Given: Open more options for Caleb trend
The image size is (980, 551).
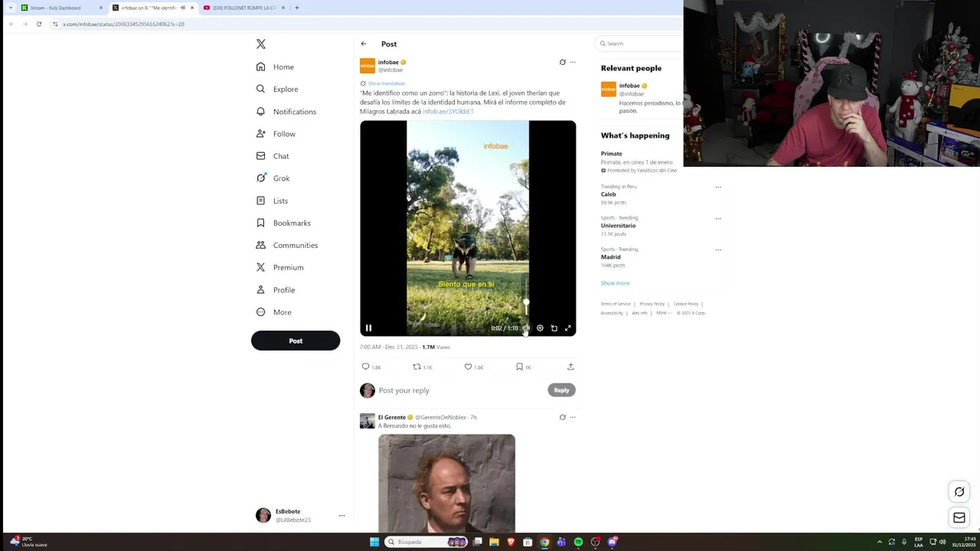Looking at the screenshot, I should click(x=718, y=187).
